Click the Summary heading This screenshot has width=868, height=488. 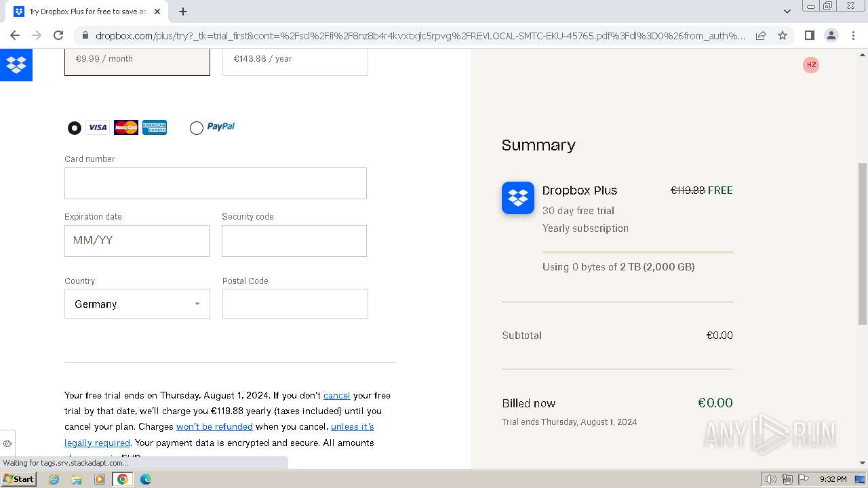(538, 145)
